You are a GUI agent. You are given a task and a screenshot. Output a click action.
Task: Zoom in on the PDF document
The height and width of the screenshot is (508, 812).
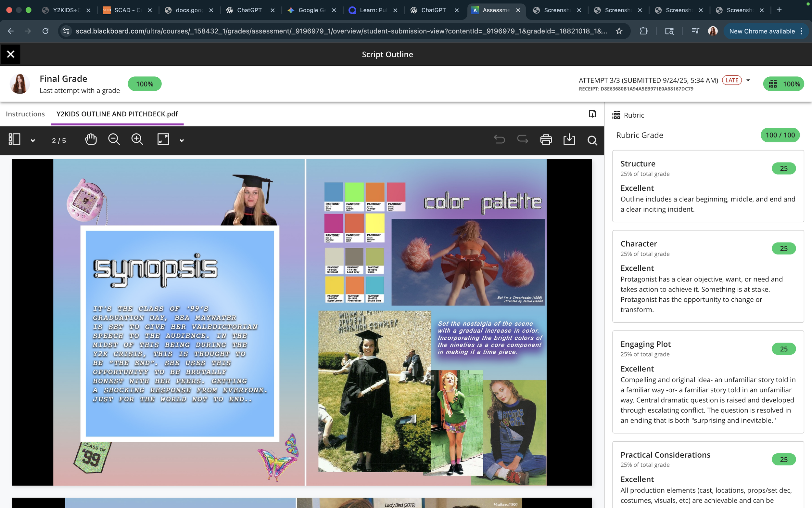[137, 139]
